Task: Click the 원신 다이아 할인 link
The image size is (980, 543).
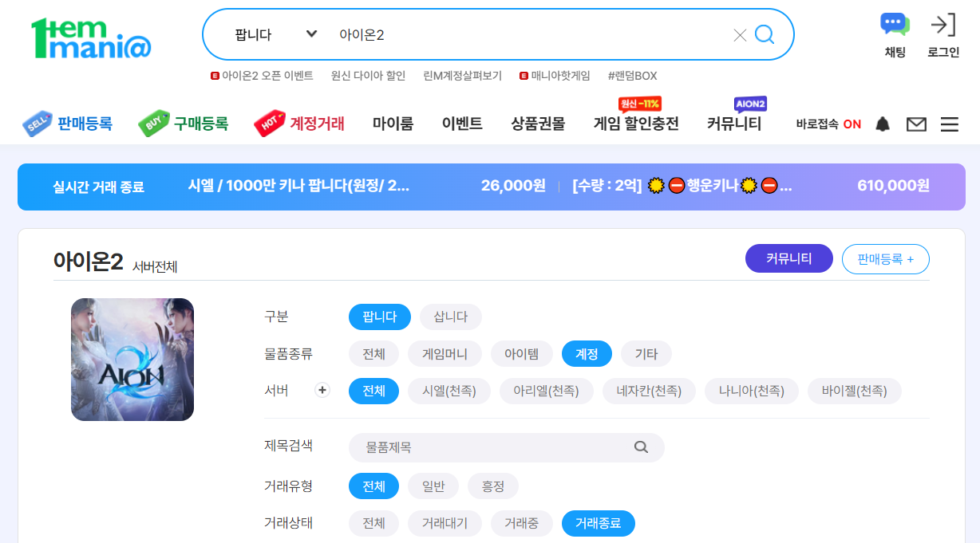Action: pyautogui.click(x=368, y=76)
